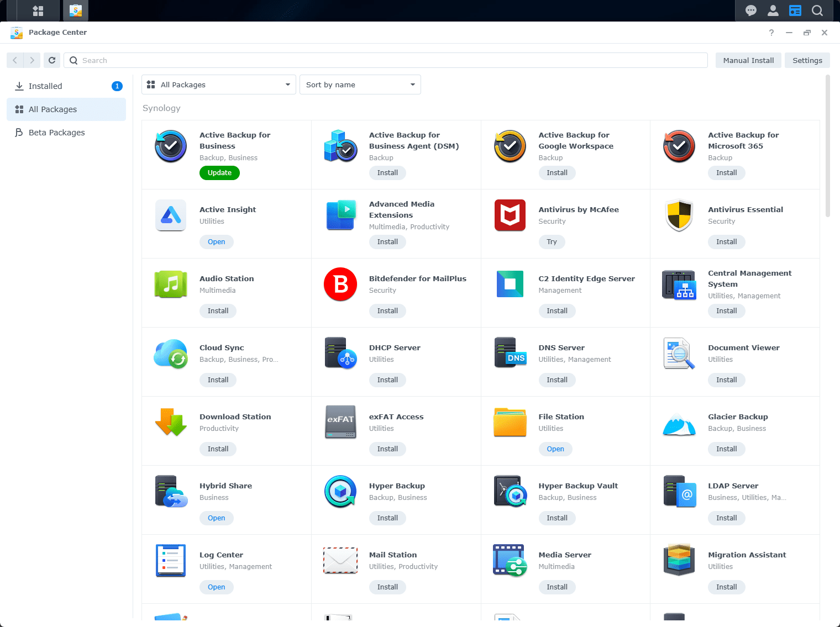The height and width of the screenshot is (627, 840).
Task: Click the Active Backup for Business package icon
Action: 171,146
